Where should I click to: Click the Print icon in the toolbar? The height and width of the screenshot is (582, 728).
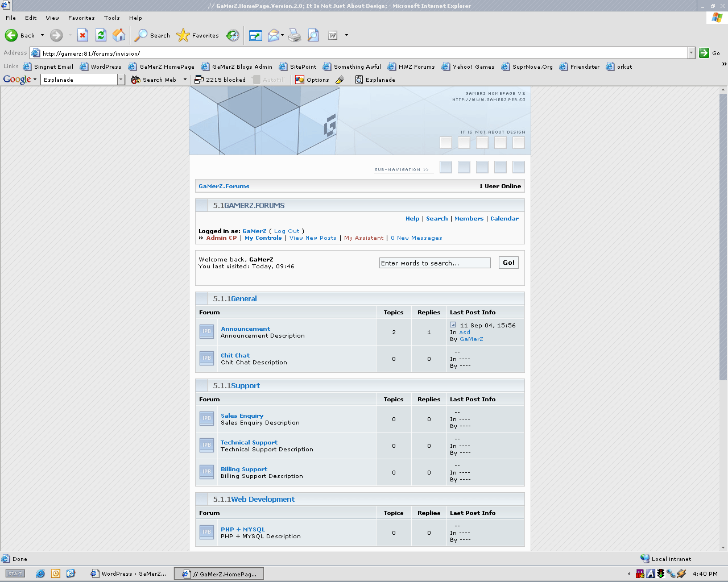coord(294,35)
